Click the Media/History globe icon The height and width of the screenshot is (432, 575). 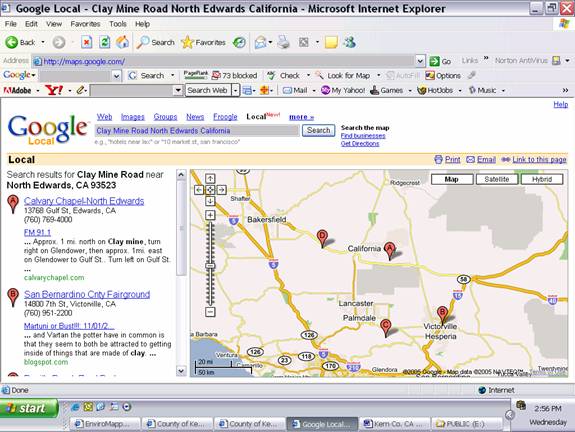(240, 43)
